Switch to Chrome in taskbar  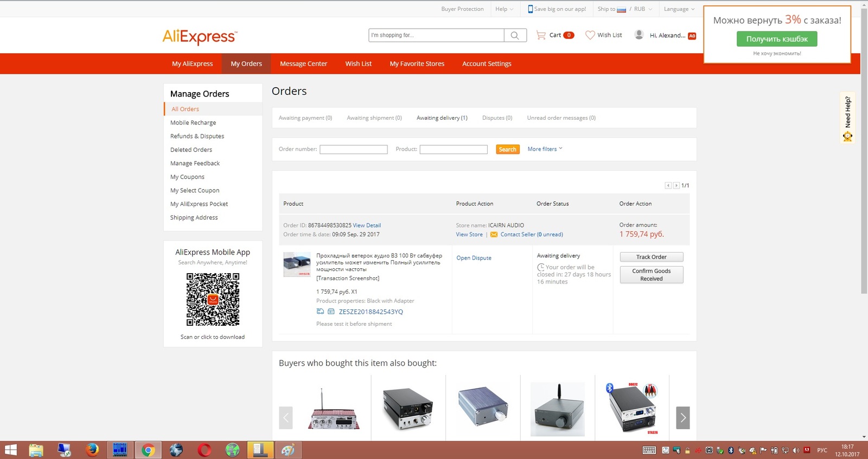(x=148, y=450)
